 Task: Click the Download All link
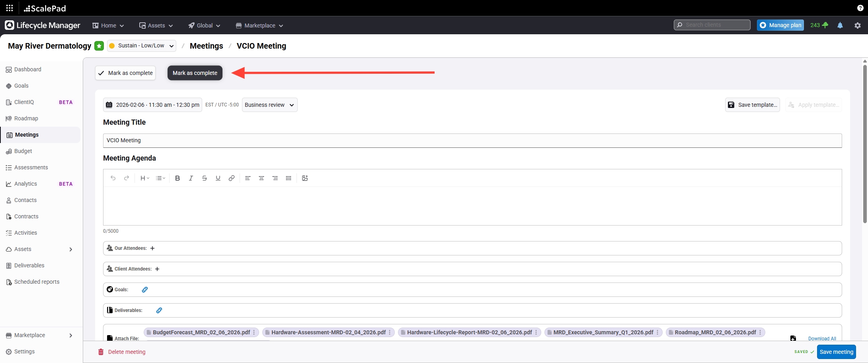pos(822,339)
